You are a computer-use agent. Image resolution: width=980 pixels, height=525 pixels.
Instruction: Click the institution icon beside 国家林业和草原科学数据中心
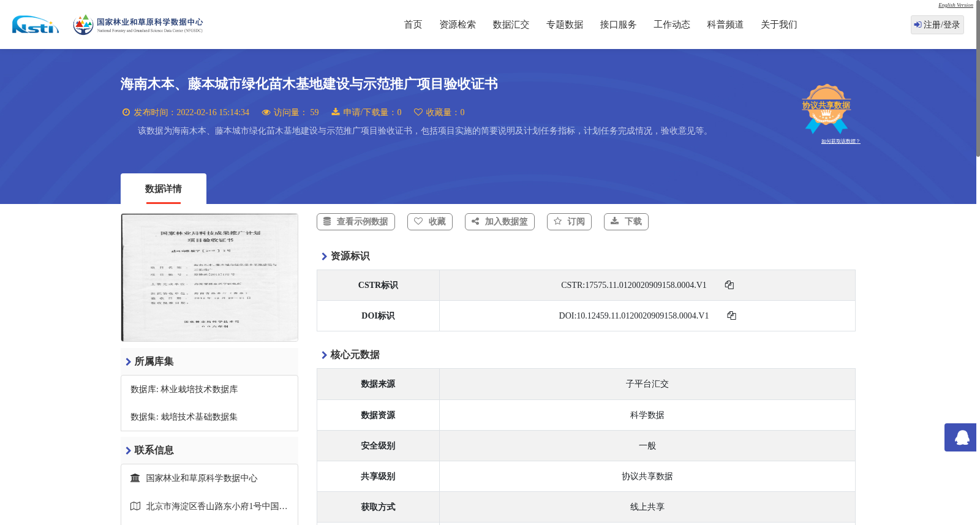(135, 478)
